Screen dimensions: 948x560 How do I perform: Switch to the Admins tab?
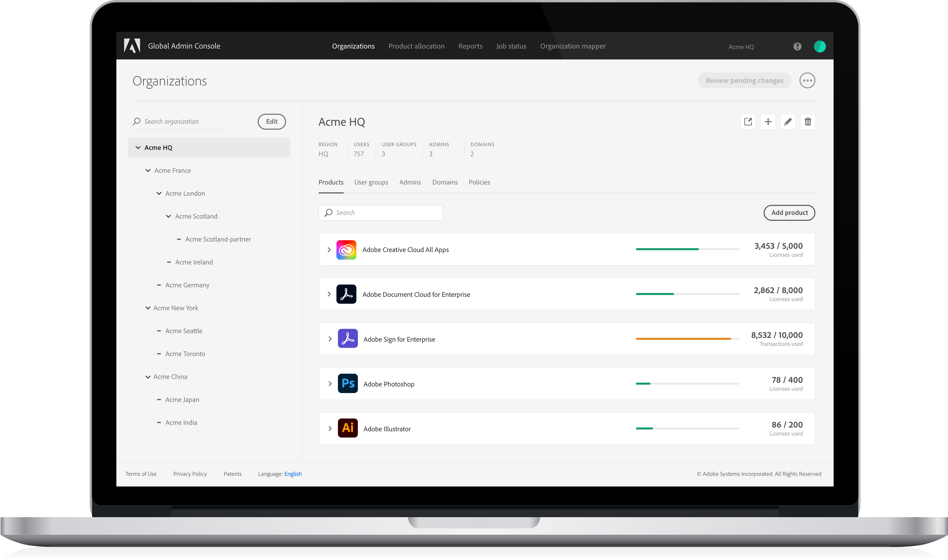[410, 182]
